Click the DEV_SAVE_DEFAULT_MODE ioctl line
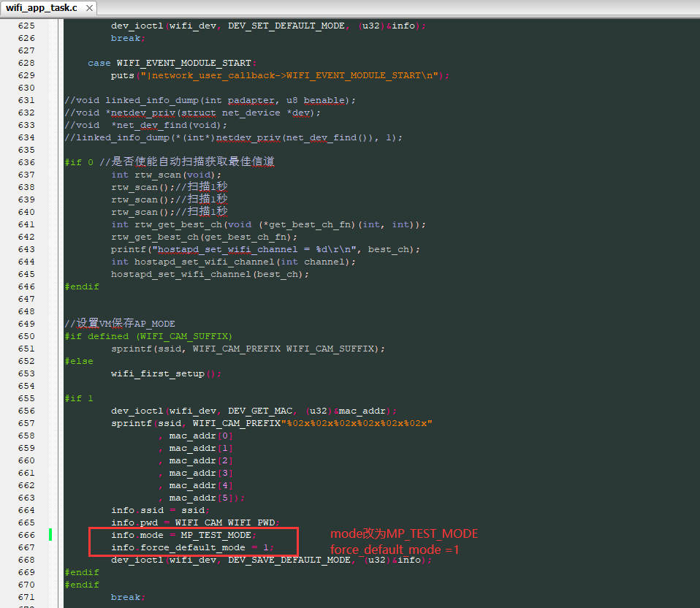The image size is (700, 608). coord(271,560)
